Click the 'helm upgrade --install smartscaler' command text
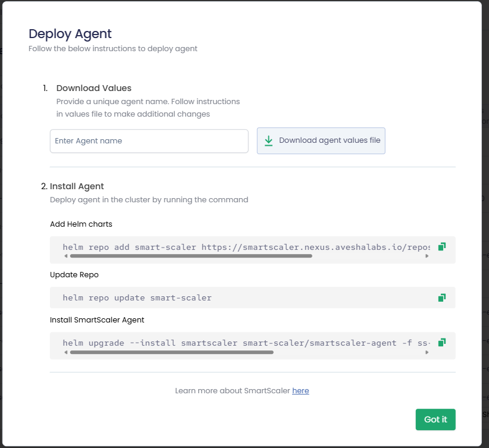489x448 pixels. pyautogui.click(x=246, y=343)
